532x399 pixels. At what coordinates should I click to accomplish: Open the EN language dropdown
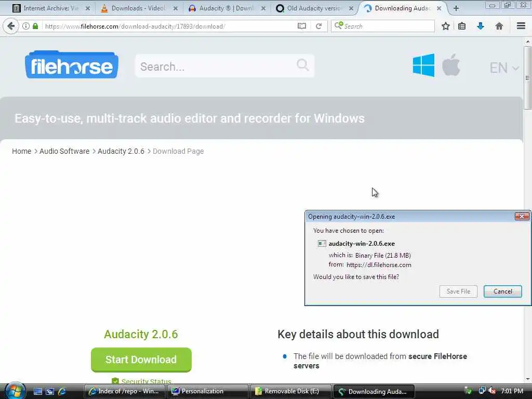[504, 68]
